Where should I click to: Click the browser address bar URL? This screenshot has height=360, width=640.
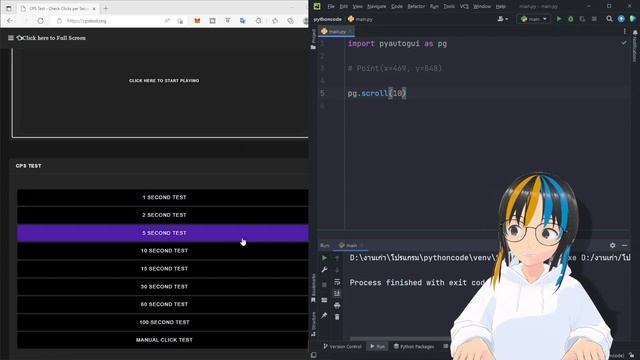[87, 21]
